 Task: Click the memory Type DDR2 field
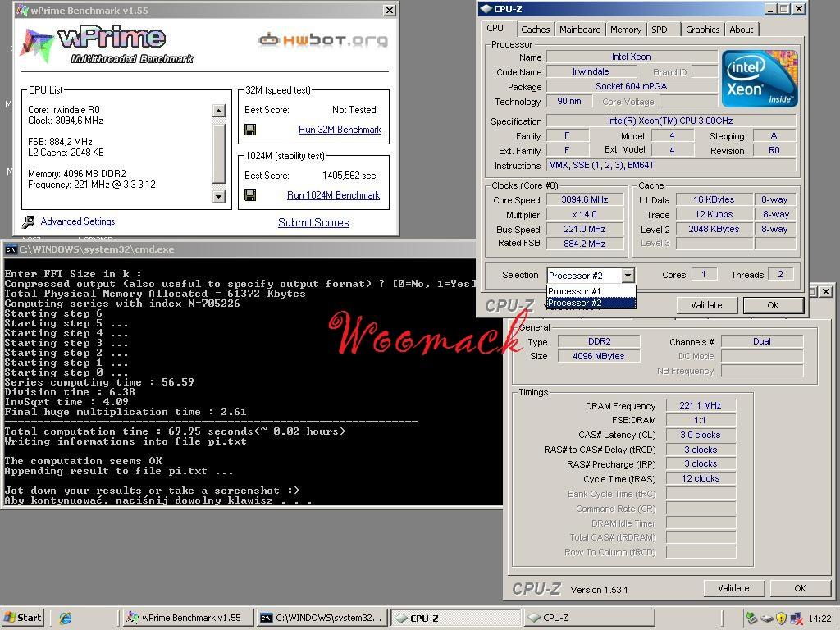tap(599, 341)
